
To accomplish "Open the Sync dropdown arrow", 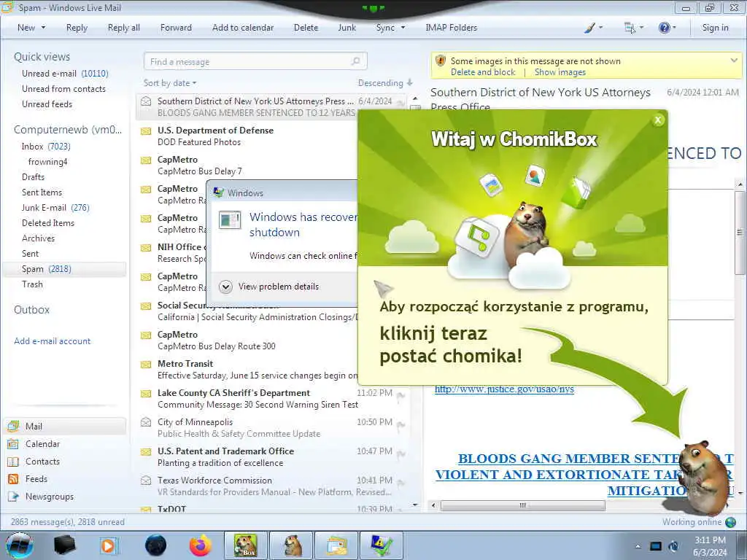I will 403,28.
